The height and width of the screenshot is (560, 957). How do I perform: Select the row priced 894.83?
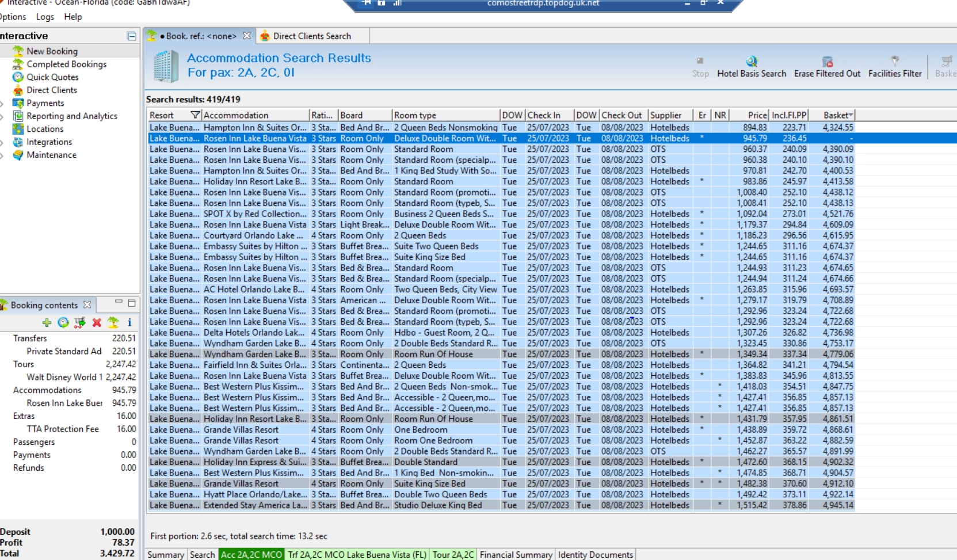501,127
